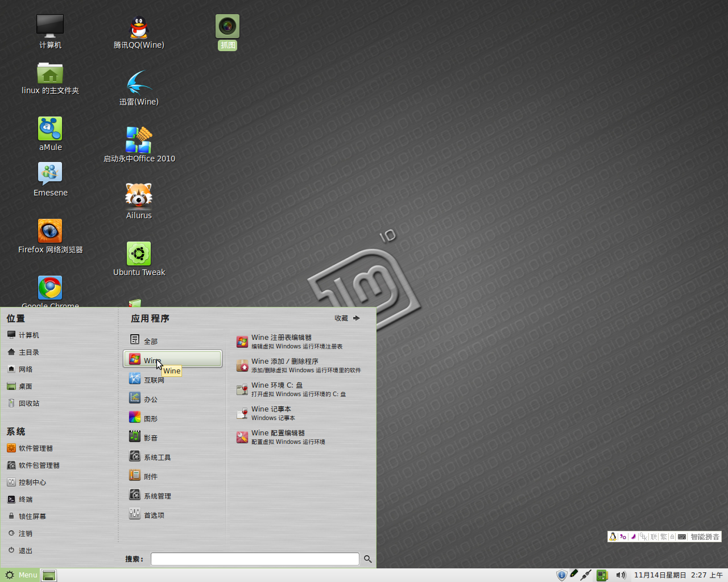Open the 互联网 category
This screenshot has height=582, width=728.
tap(172, 379)
